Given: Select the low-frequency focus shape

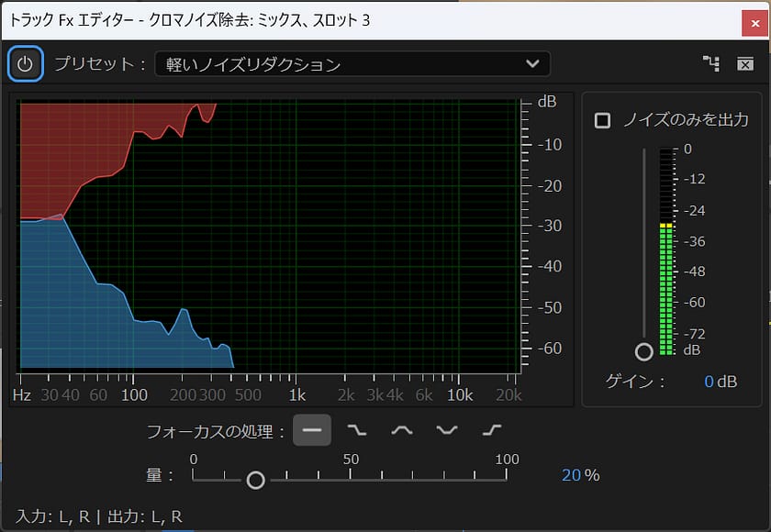Looking at the screenshot, I should click(356, 429).
